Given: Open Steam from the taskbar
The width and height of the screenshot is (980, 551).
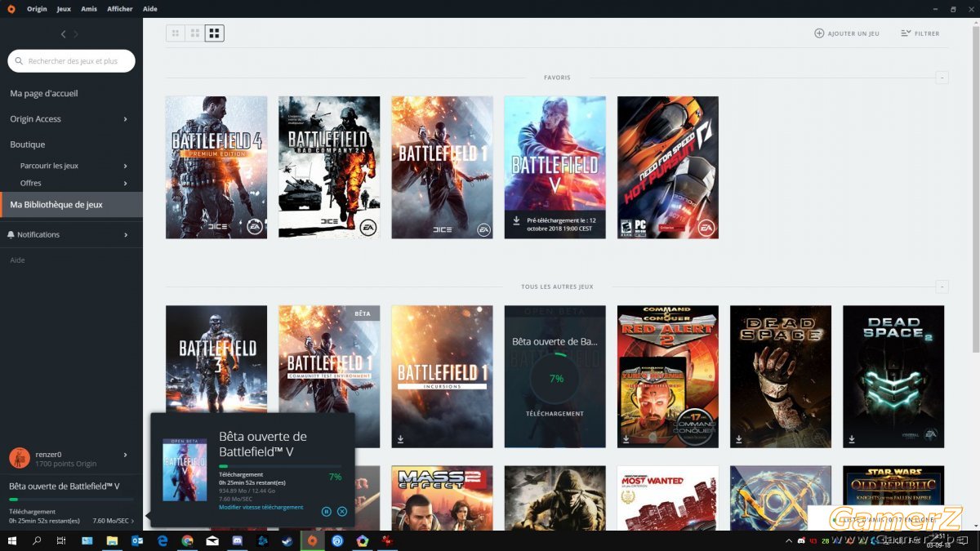Looking at the screenshot, I should pos(287,540).
